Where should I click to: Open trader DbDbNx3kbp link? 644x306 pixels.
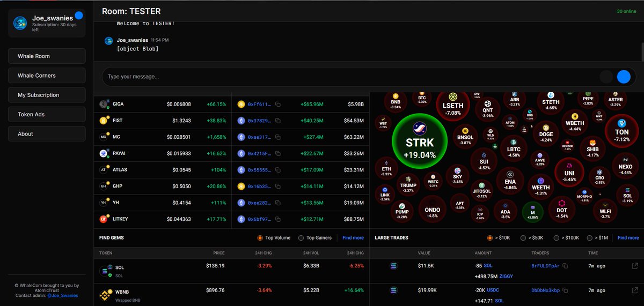[545, 290]
